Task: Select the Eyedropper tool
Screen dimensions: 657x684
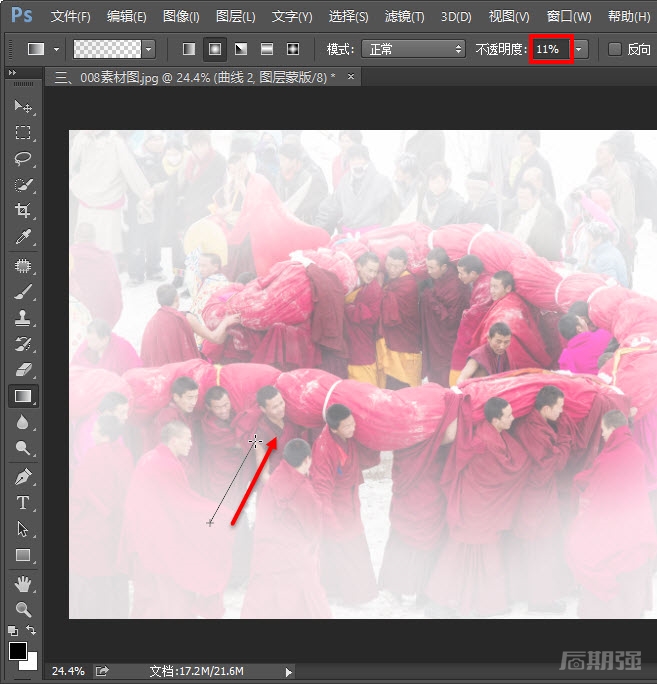Action: [x=23, y=236]
